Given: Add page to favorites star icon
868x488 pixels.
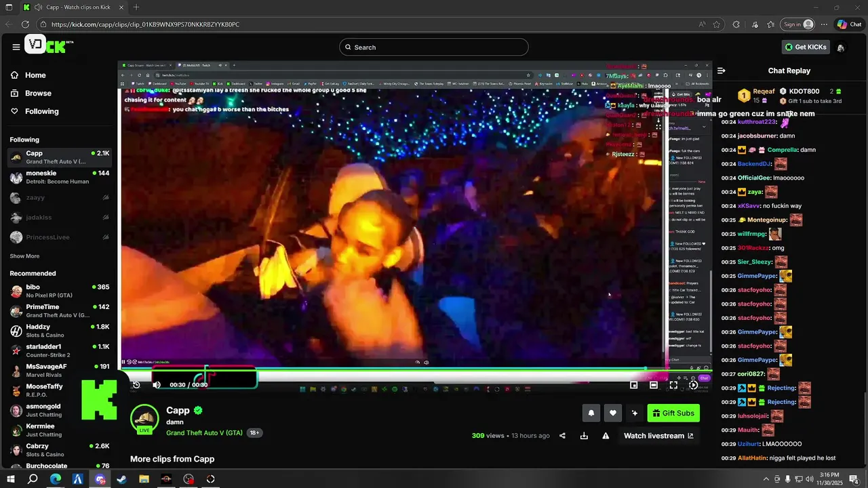Looking at the screenshot, I should tap(717, 24).
